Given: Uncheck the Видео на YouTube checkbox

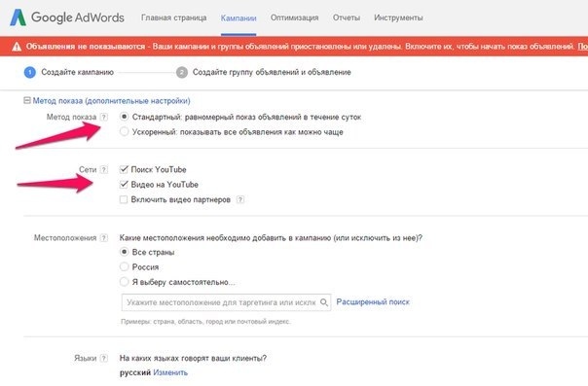Looking at the screenshot, I should pyautogui.click(x=124, y=185).
